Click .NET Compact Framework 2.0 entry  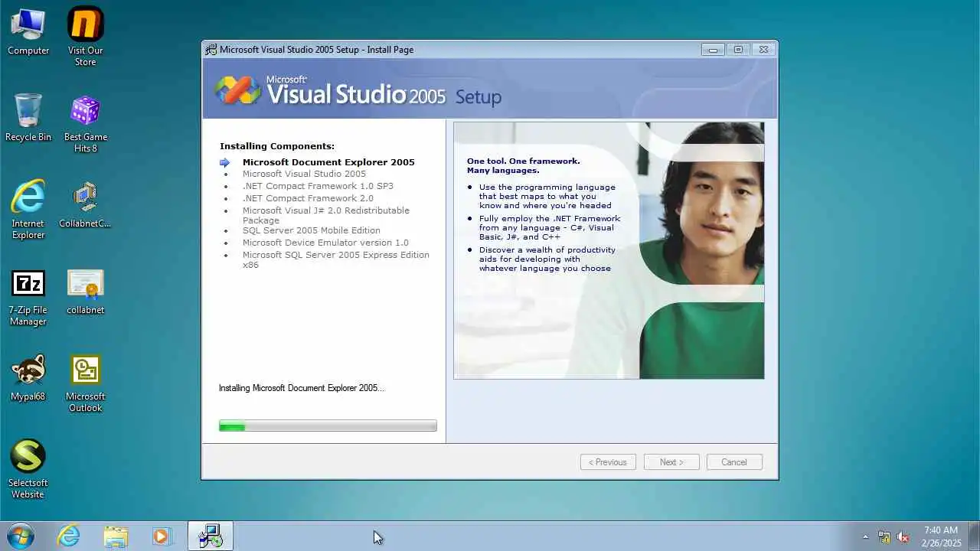tap(308, 198)
